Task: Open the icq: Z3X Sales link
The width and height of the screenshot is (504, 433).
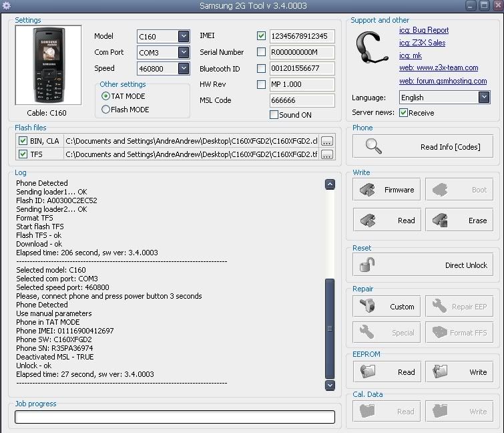Action: point(422,43)
